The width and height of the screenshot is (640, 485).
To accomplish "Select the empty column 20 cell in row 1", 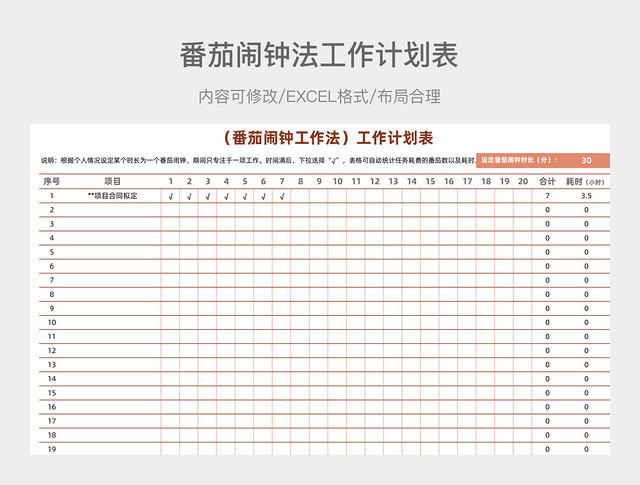I will [x=523, y=196].
